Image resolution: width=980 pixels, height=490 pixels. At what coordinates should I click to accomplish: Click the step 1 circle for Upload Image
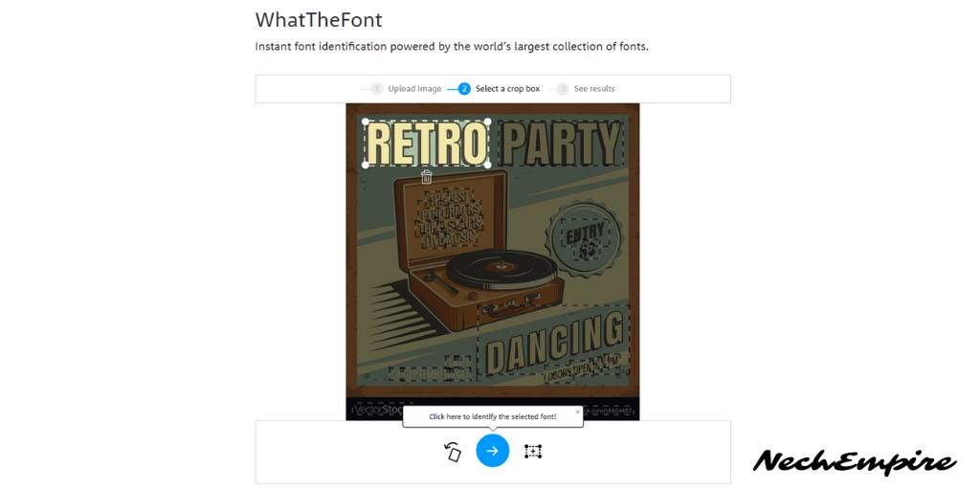(376, 89)
